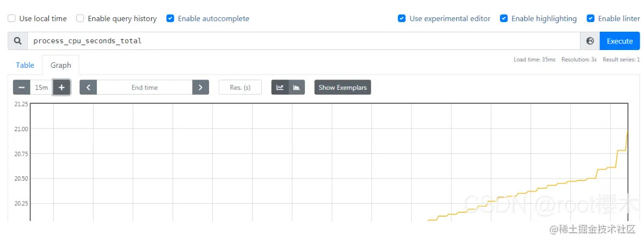Enable query history checkbox
Viewport: 644px width, 243px height.
click(x=80, y=18)
